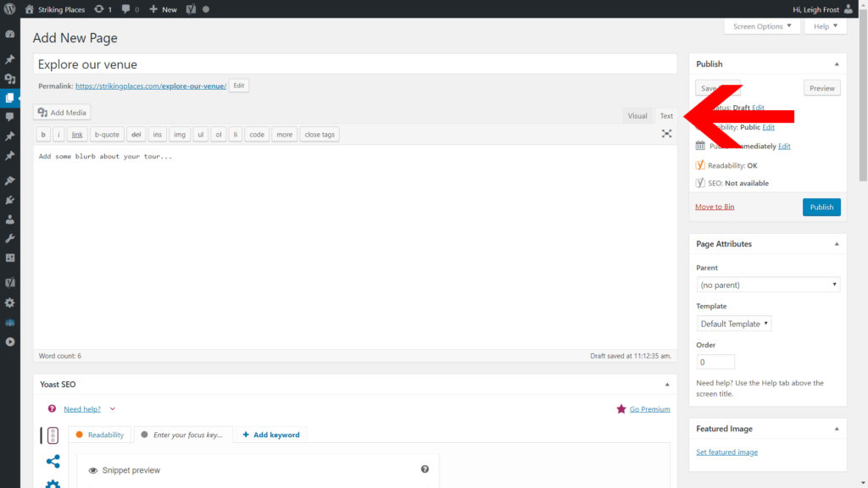Open the Yoast SEO sidebar icon
Image resolution: width=868 pixels, height=488 pixels.
pyautogui.click(x=10, y=283)
